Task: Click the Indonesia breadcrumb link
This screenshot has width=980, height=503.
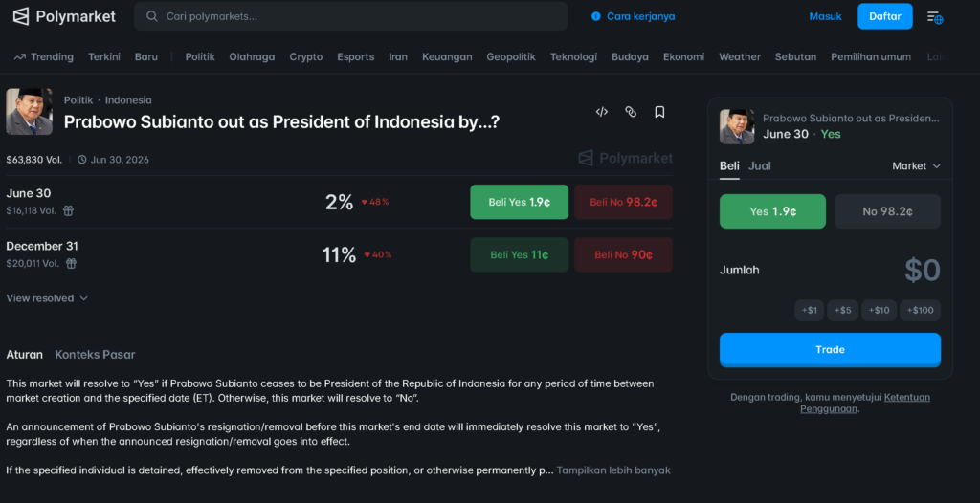Action: 128,100
